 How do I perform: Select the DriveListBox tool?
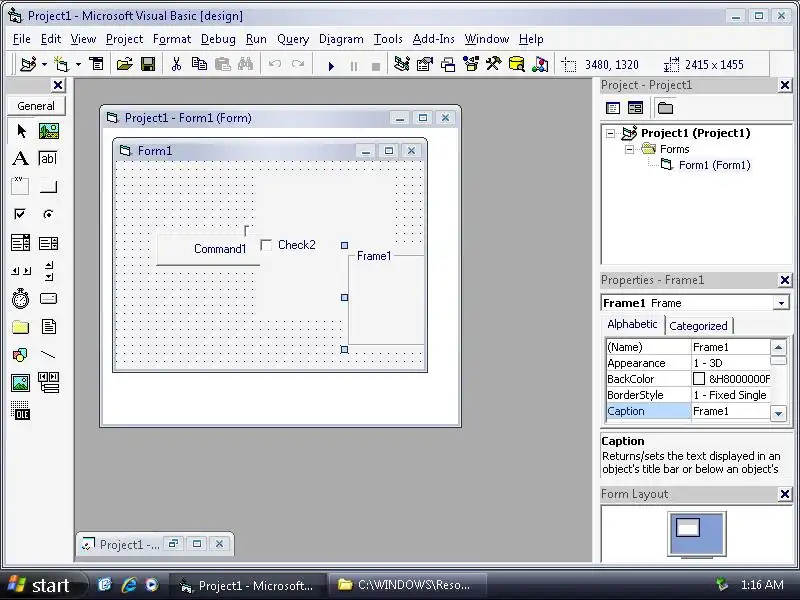pos(49,298)
